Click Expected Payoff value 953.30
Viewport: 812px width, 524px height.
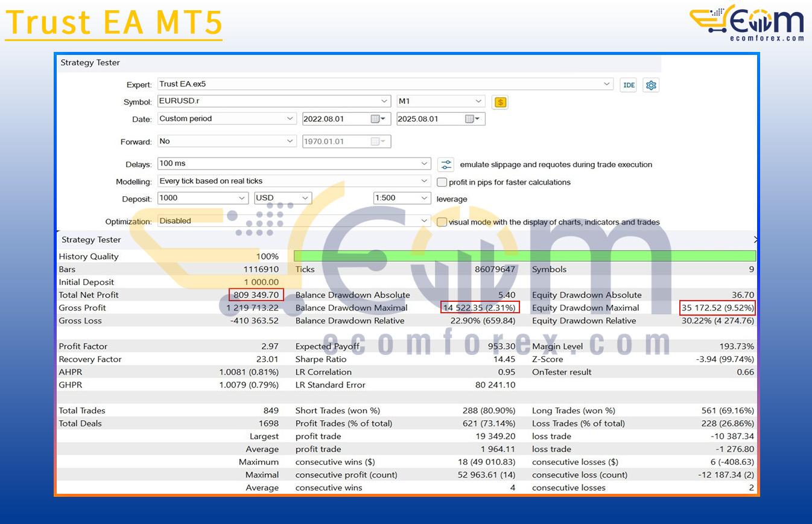(x=502, y=347)
